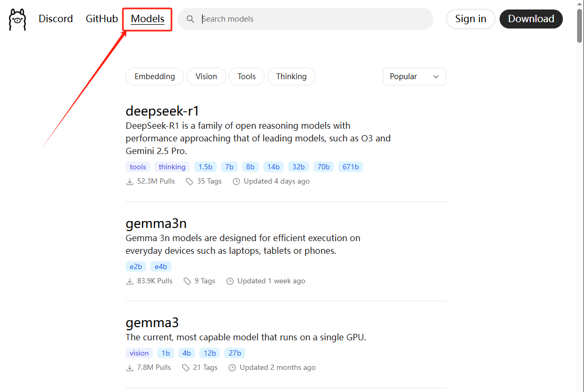The width and height of the screenshot is (584, 392).
Task: Click the Gemma 3n description paragraph
Action: [243, 244]
